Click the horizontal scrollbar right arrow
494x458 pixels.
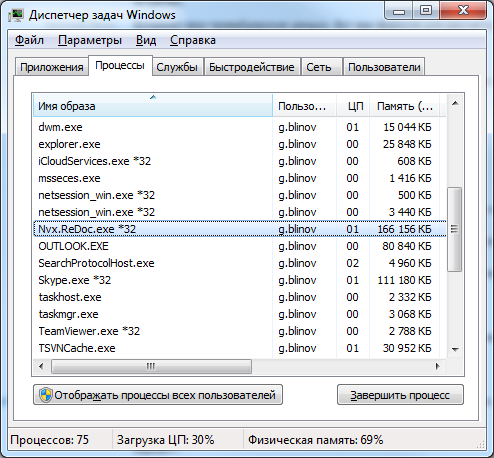click(438, 367)
